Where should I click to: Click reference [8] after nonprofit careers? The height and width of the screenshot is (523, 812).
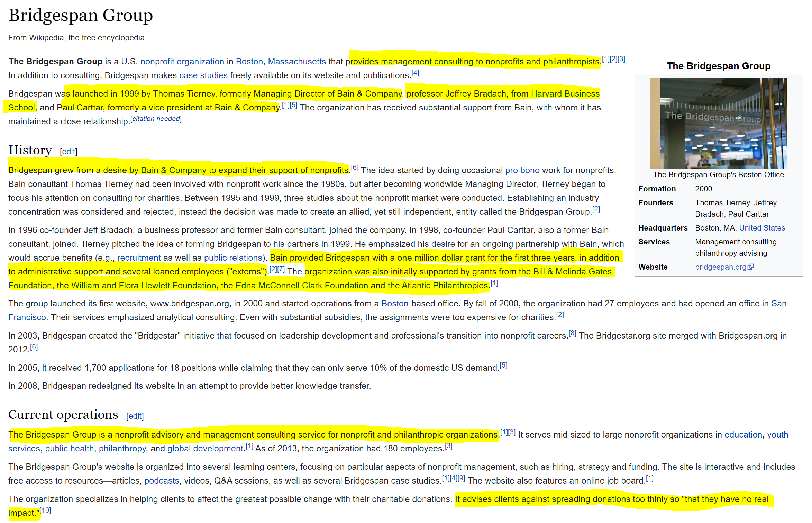click(x=572, y=333)
